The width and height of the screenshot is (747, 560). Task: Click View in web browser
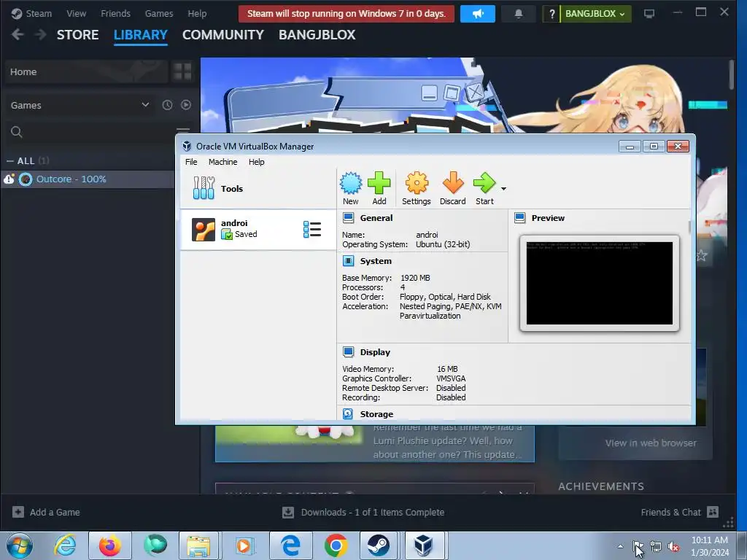[x=650, y=443]
